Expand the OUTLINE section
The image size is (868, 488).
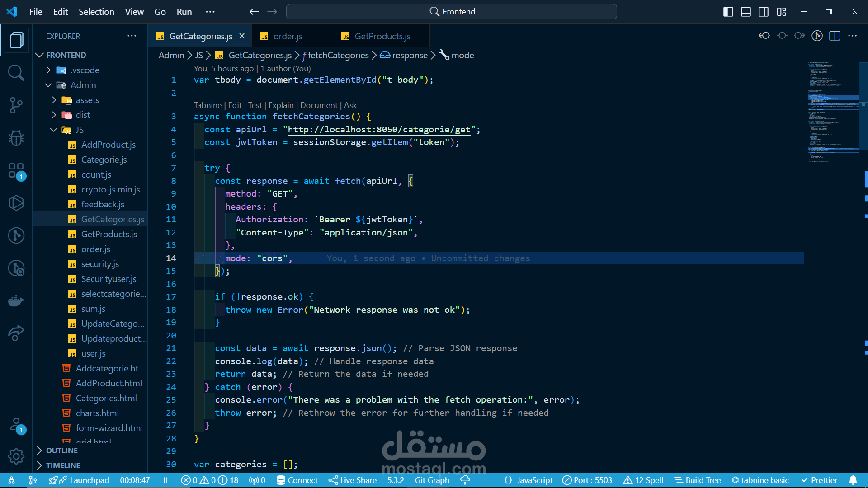62,450
